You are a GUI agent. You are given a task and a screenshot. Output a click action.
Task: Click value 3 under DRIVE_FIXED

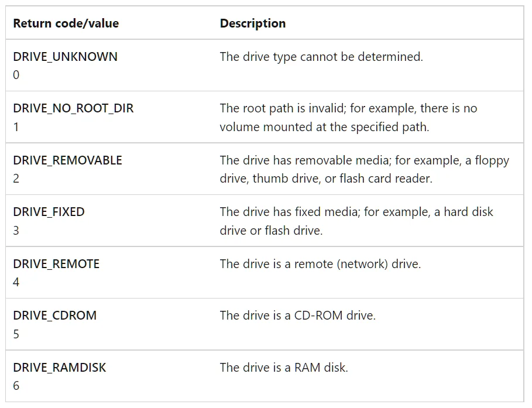[16, 231]
